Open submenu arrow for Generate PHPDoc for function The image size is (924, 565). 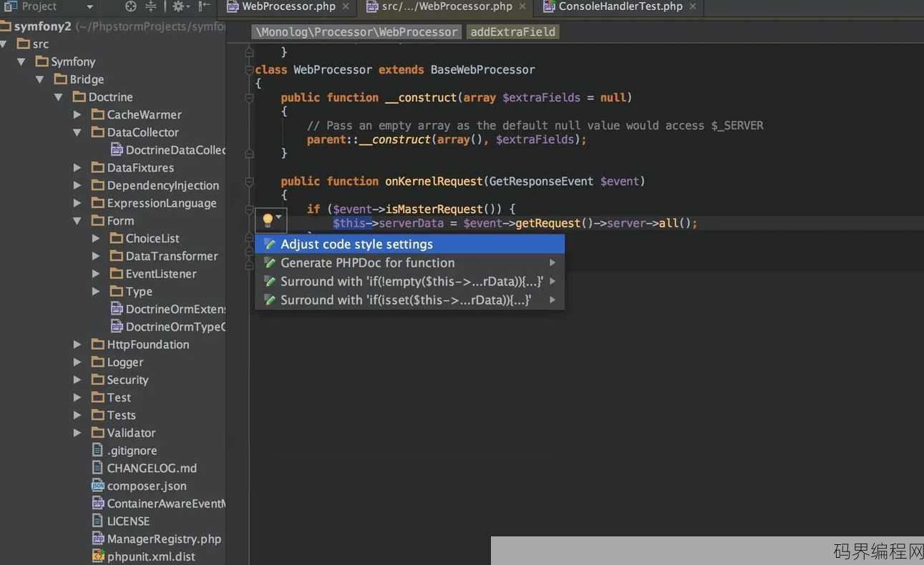tap(553, 262)
